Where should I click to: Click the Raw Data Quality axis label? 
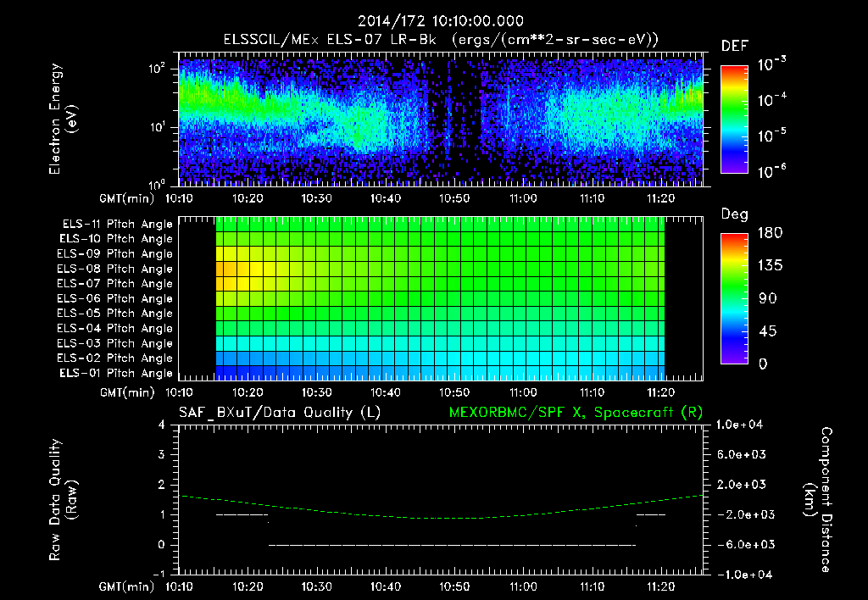pos(63,500)
